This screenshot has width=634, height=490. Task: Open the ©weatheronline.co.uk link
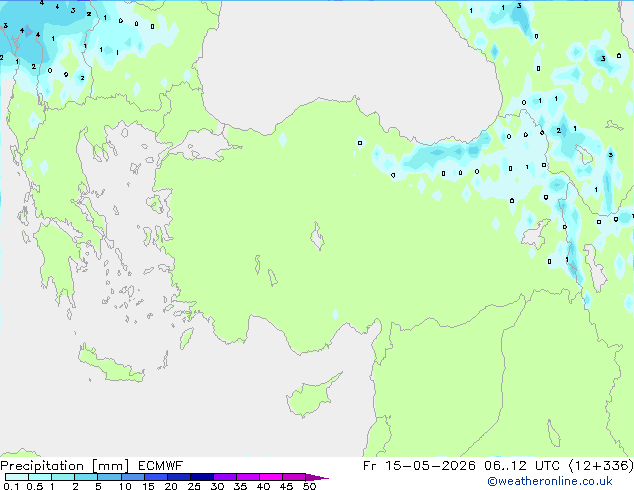550,481
